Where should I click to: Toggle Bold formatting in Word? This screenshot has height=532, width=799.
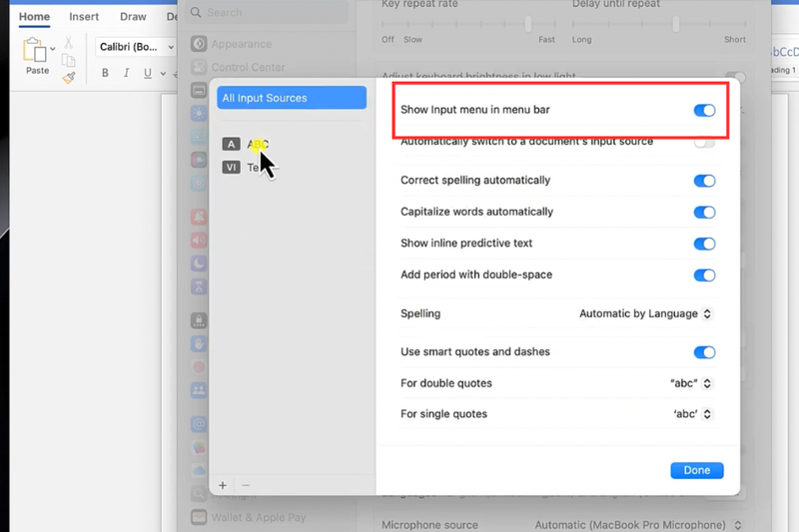(x=105, y=73)
